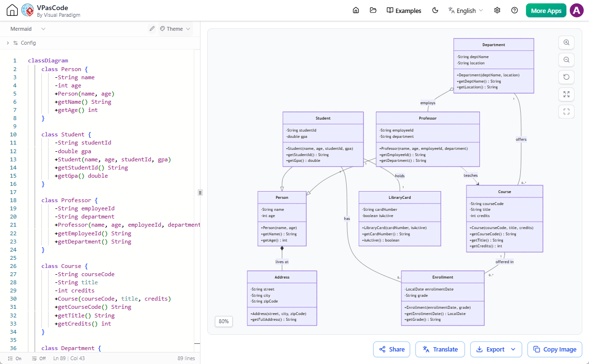Click the VPasCode home house icon
589x364 pixels.
coord(12,11)
